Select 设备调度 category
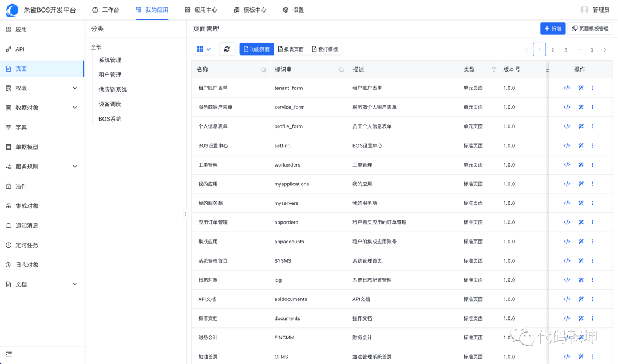Image resolution: width=618 pixels, height=364 pixels. tap(110, 104)
